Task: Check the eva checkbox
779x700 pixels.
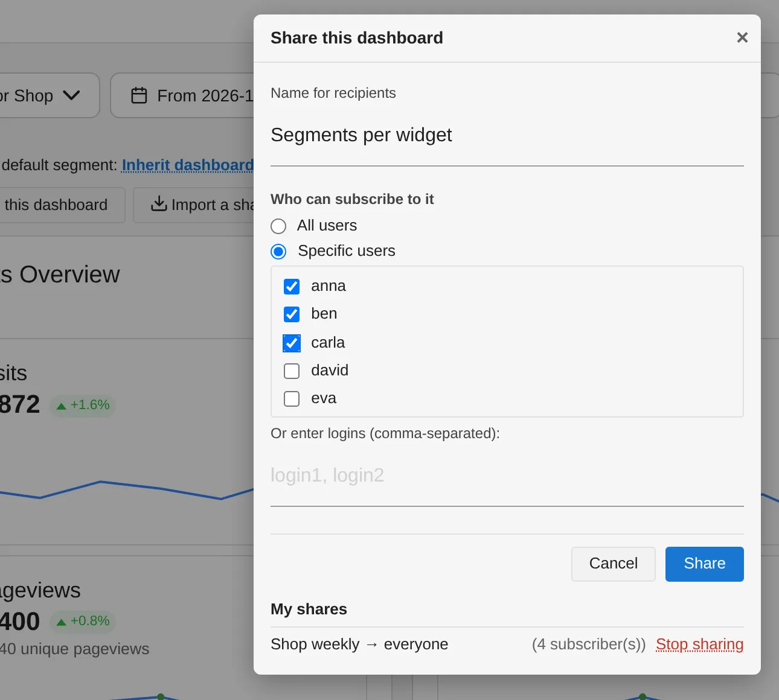Action: pyautogui.click(x=292, y=399)
